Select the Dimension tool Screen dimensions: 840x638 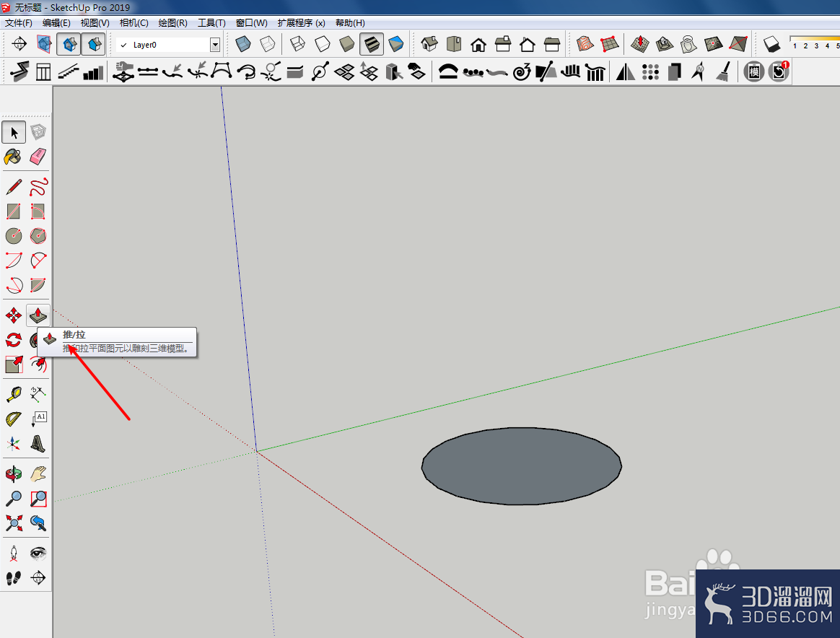point(38,395)
